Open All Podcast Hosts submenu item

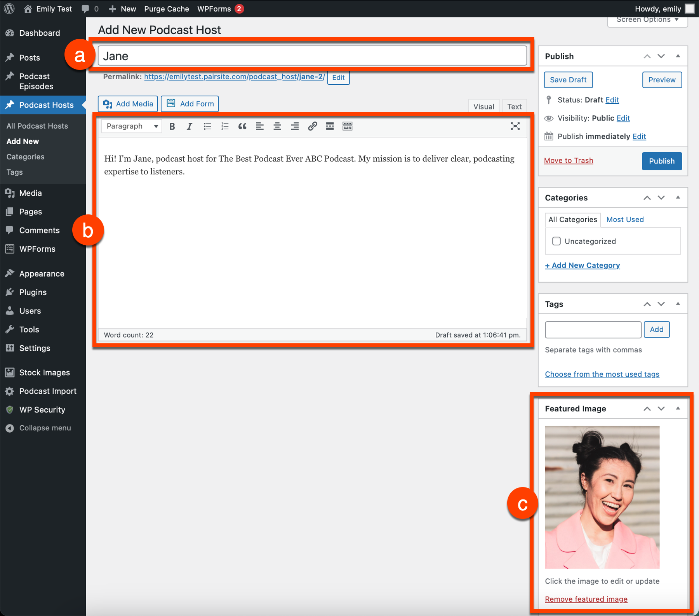click(37, 126)
